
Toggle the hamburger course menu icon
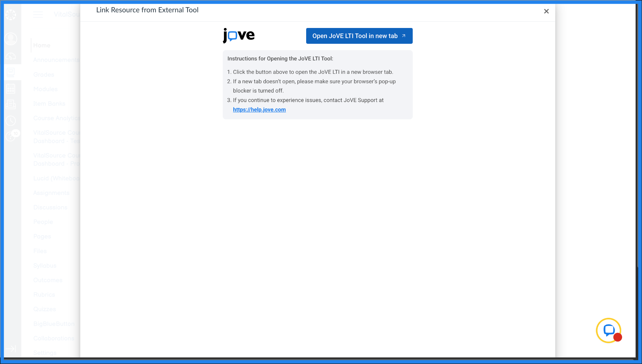[x=38, y=14]
